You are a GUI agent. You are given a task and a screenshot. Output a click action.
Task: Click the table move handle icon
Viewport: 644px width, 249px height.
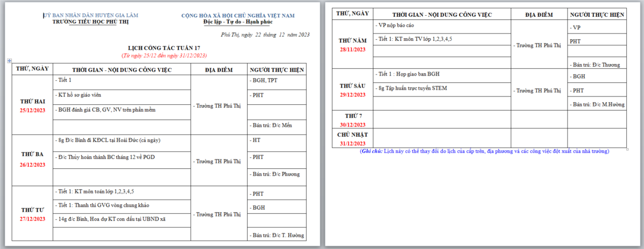tap(9, 61)
